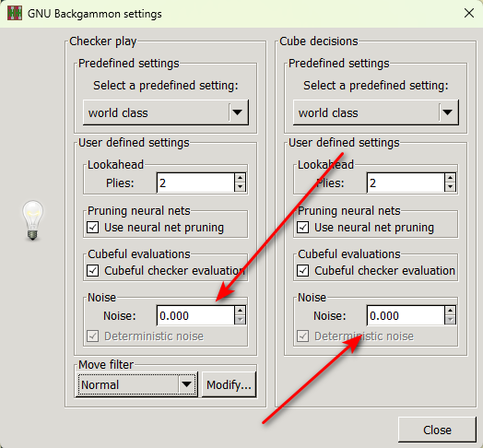
Task: Click the Modify... move filter button
Action: 229,384
